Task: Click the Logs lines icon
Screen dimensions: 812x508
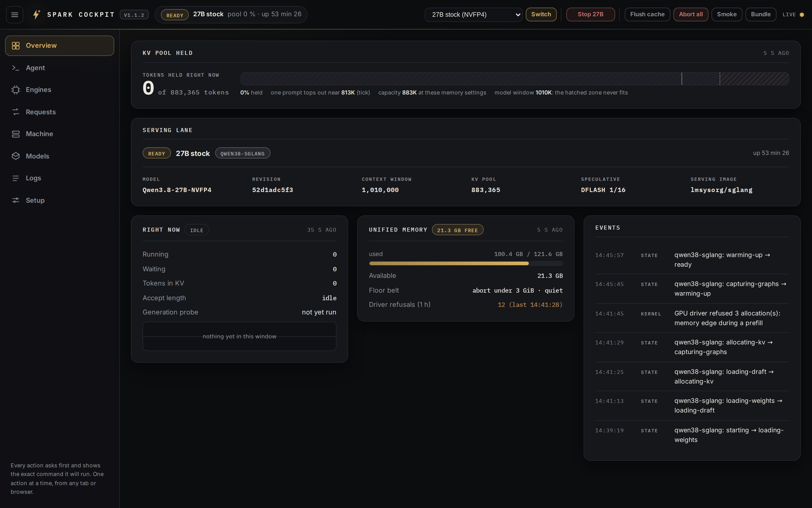Action: (x=16, y=178)
